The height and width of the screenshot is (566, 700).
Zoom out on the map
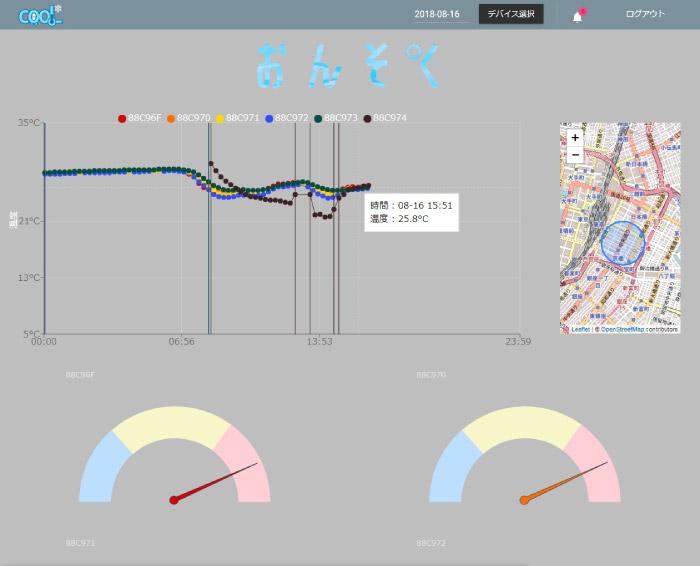[575, 154]
